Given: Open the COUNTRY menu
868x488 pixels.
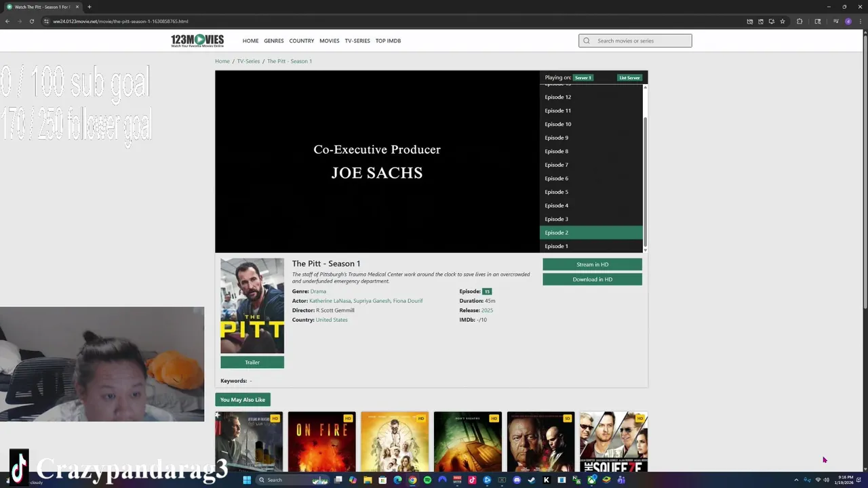Looking at the screenshot, I should click(x=302, y=41).
